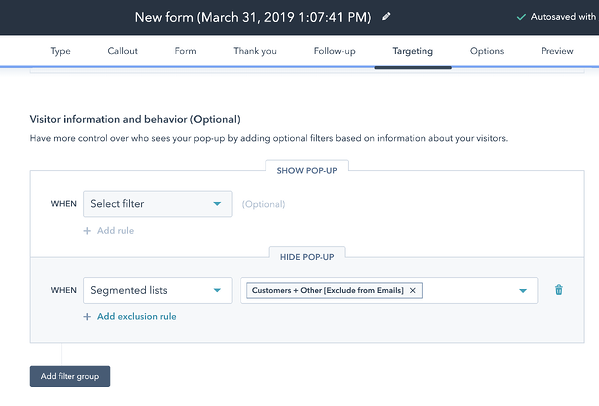Open the Segmented lists dropdown

click(x=158, y=290)
